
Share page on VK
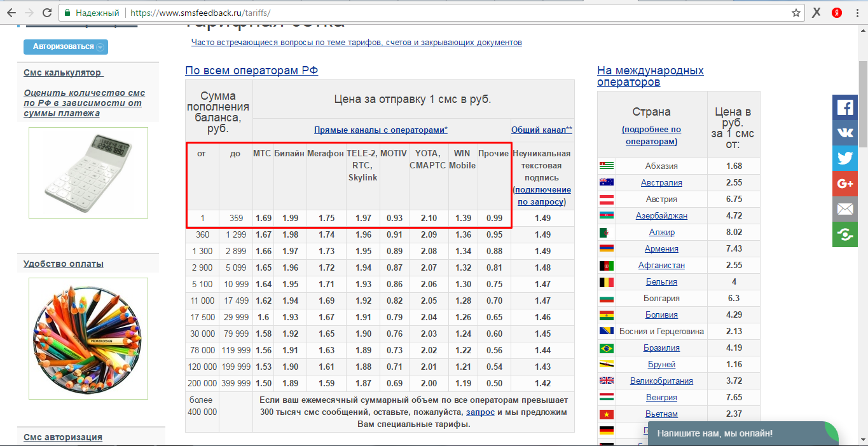point(845,133)
